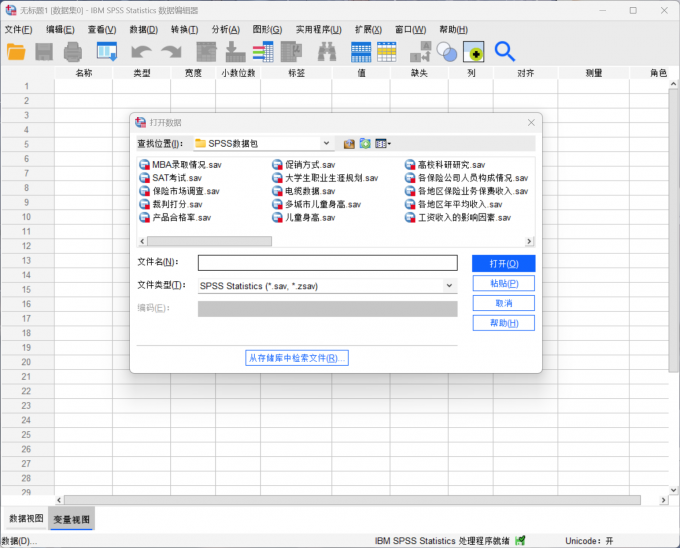
Task: Select file 促销方式.sav
Action: coord(304,165)
